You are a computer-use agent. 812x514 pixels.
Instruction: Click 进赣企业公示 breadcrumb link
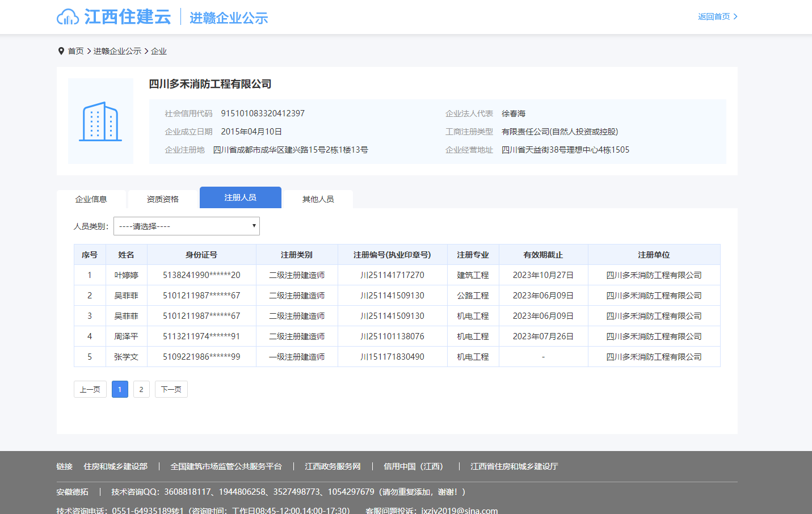click(x=117, y=51)
